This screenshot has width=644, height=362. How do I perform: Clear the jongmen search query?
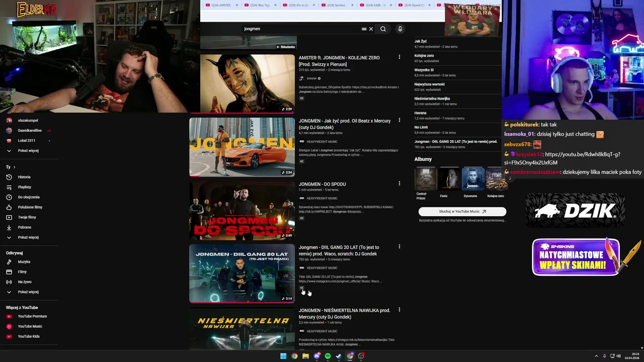(371, 29)
